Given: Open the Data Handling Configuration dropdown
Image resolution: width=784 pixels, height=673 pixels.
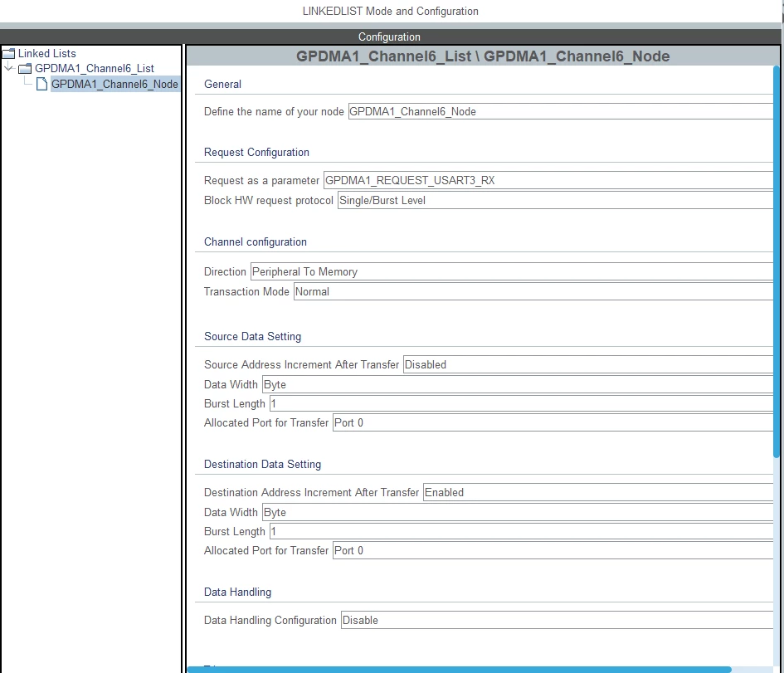Looking at the screenshot, I should (557, 620).
